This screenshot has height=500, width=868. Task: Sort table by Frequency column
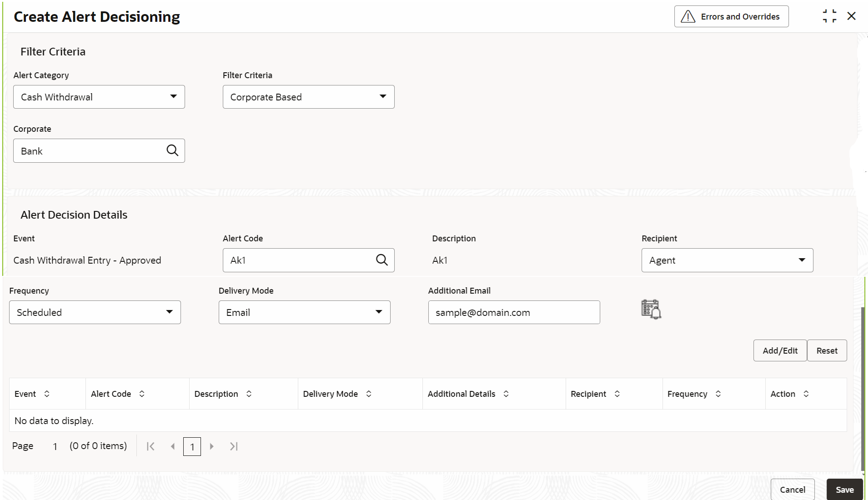[718, 394]
